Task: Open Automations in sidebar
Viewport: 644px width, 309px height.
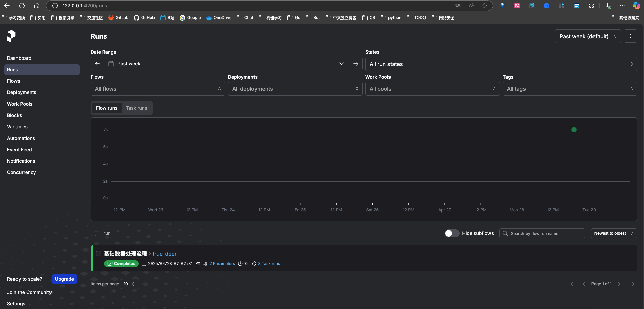Action: [42, 138]
